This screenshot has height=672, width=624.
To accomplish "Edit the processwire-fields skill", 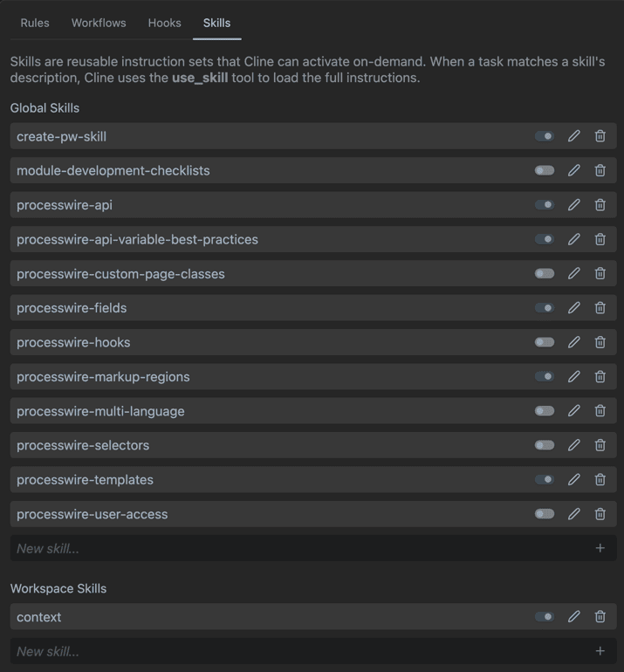I will click(573, 308).
